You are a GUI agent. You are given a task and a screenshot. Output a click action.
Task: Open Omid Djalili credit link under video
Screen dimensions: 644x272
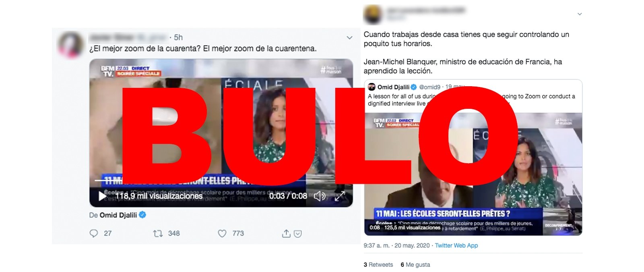point(118,215)
